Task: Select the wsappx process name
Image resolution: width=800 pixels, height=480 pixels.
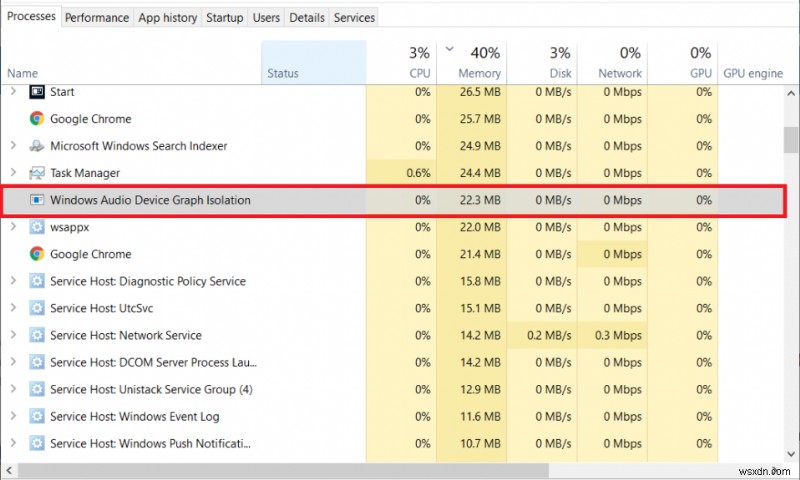Action: tap(69, 227)
